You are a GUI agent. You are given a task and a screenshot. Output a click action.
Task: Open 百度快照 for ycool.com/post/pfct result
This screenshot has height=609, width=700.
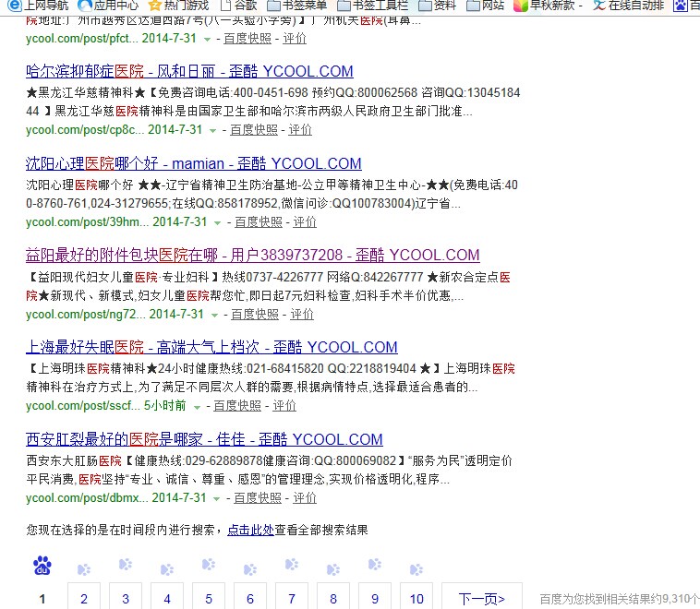[x=247, y=39]
